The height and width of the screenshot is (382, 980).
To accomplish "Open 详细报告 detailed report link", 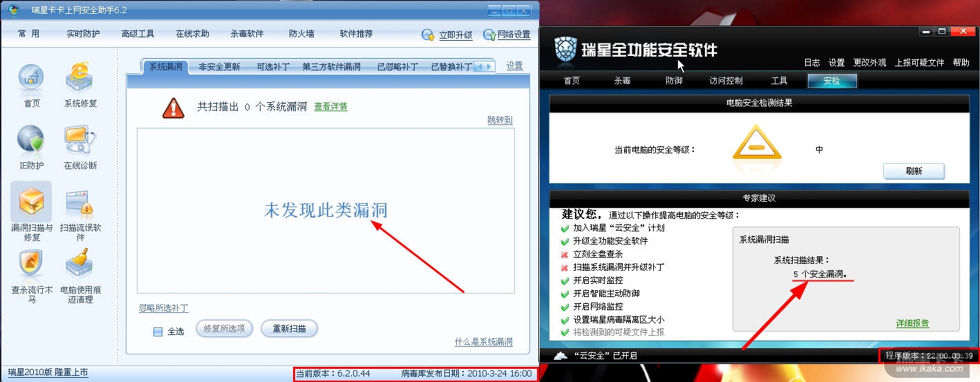I will [x=912, y=323].
